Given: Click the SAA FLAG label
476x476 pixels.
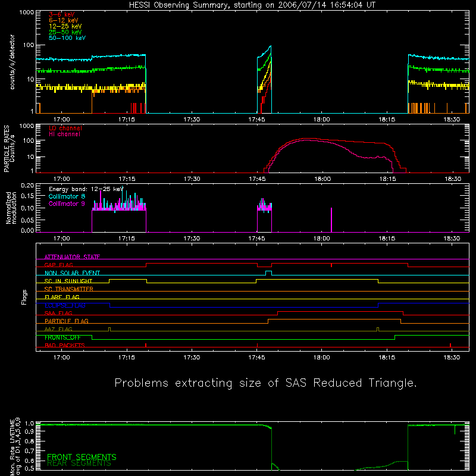Looking at the screenshot, I should click(58, 313).
